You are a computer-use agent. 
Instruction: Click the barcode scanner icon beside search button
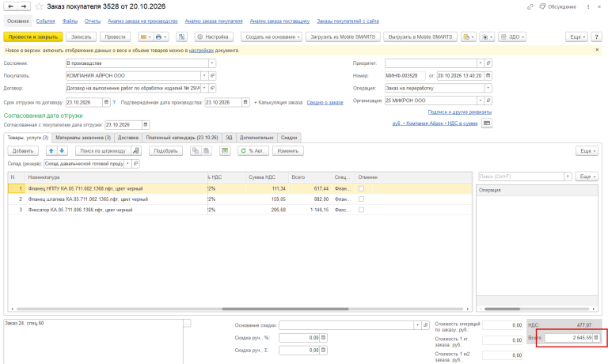(x=136, y=151)
